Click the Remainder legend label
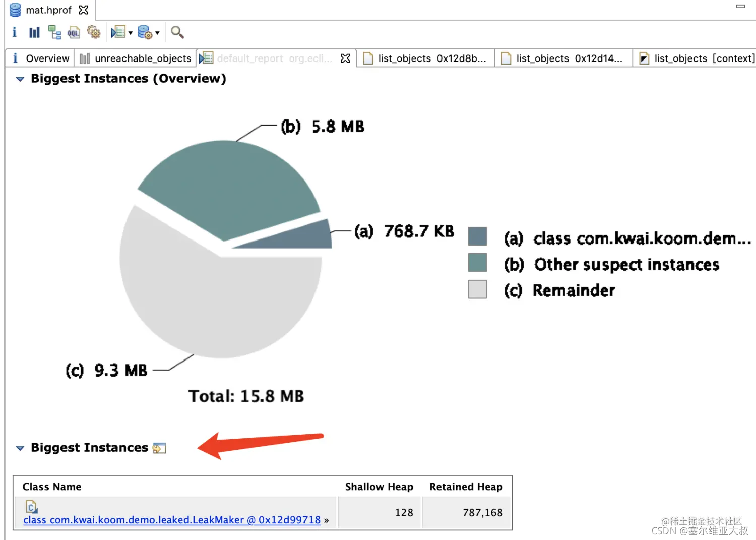The image size is (756, 540). click(x=559, y=290)
